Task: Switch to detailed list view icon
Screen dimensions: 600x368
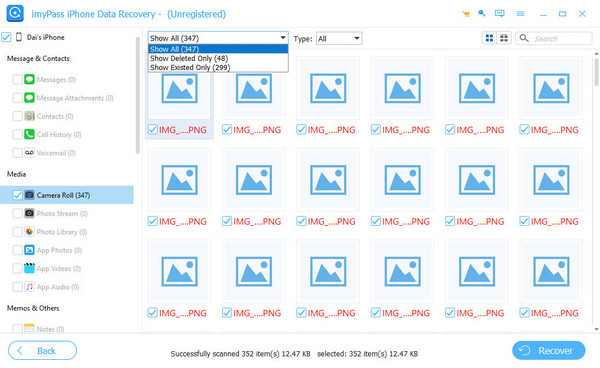Action: (504, 38)
